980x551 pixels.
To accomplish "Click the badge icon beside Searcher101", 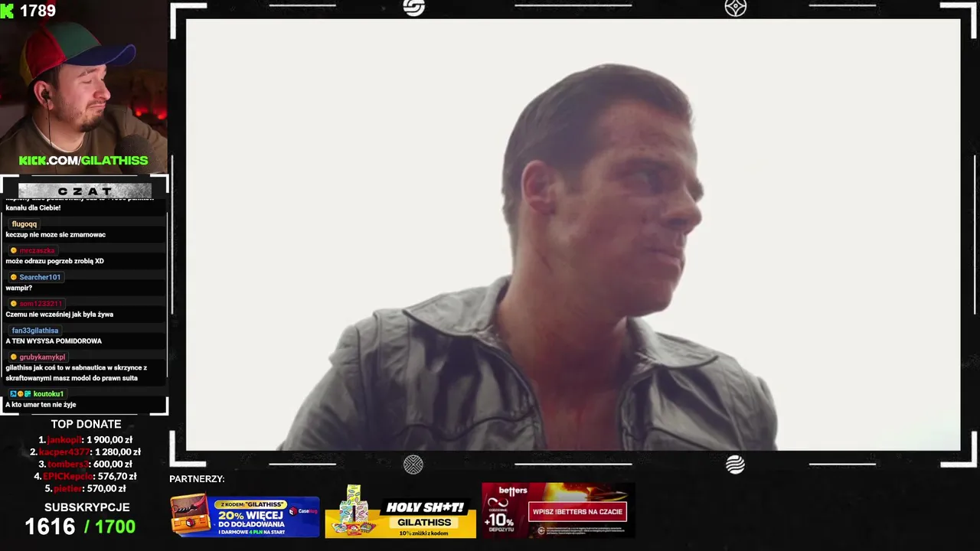I will click(x=14, y=277).
